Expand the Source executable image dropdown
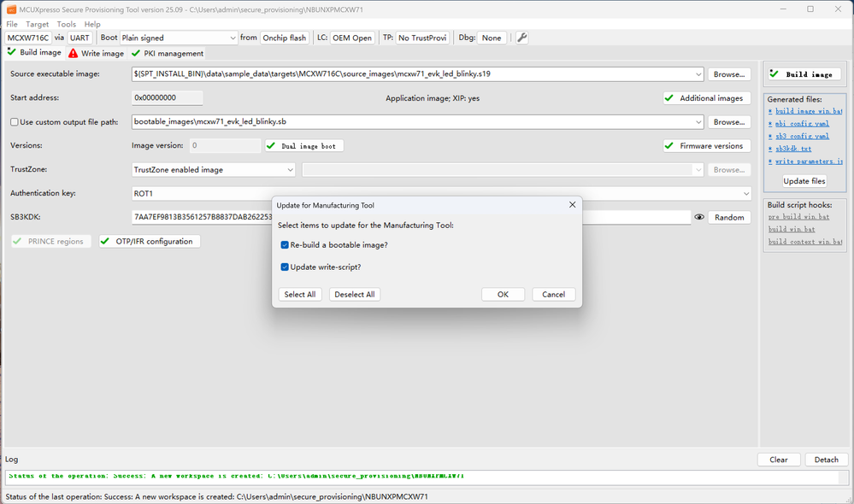Viewport: 854px width, 504px height. (698, 74)
